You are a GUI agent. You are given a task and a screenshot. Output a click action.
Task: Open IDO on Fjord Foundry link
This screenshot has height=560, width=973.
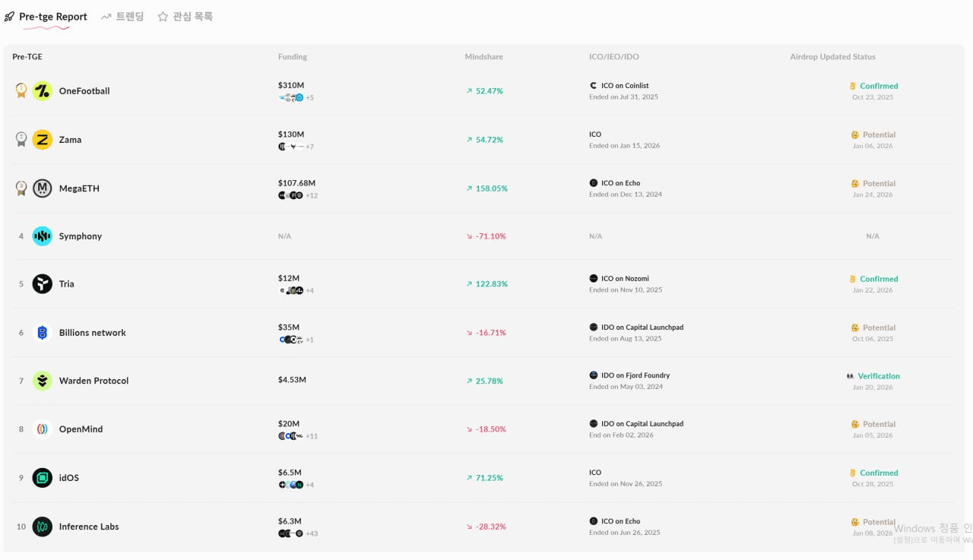(635, 375)
